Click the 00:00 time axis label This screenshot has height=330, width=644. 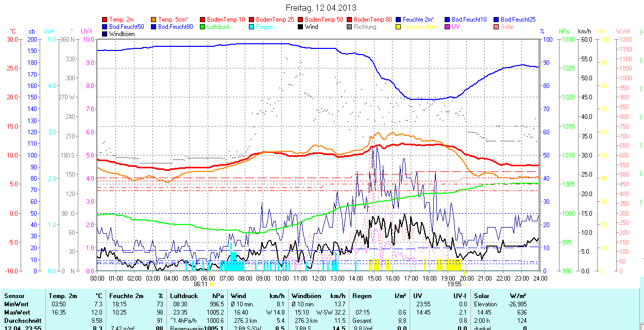(97, 278)
